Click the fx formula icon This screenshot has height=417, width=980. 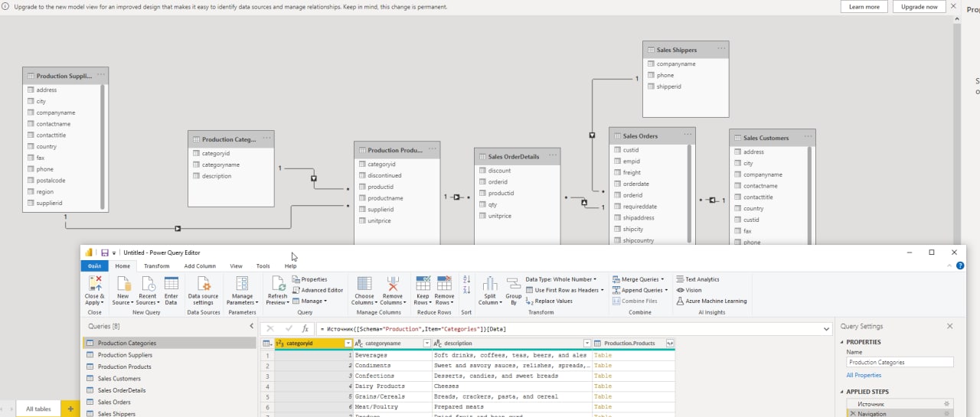click(x=305, y=328)
